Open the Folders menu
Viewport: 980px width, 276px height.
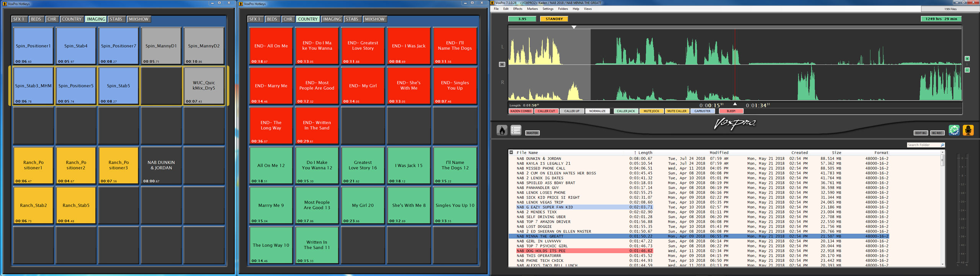pos(563,9)
